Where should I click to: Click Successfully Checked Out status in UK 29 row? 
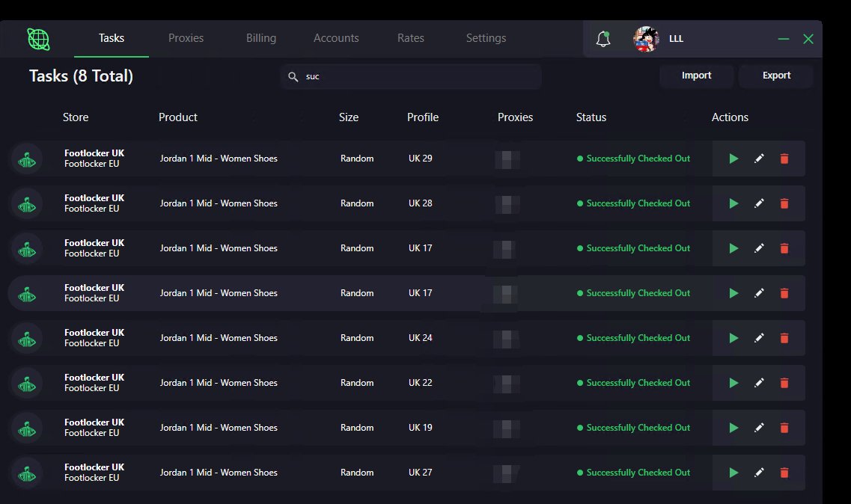click(633, 159)
